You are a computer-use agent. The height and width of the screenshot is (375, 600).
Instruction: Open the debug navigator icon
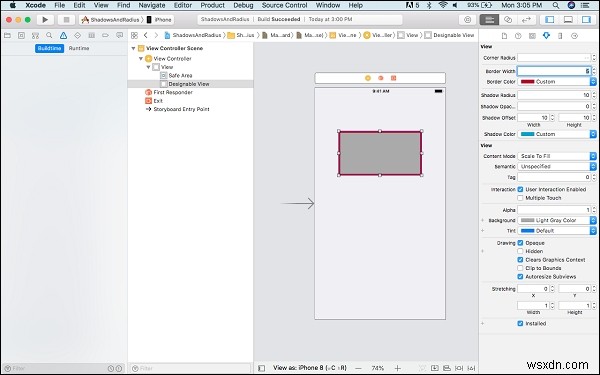click(x=91, y=35)
